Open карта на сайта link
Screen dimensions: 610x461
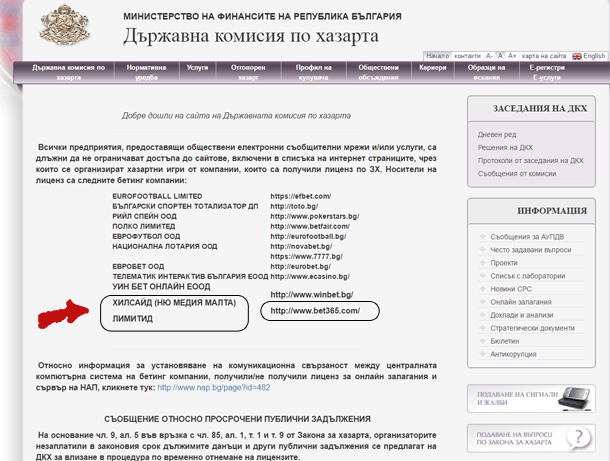click(x=544, y=56)
